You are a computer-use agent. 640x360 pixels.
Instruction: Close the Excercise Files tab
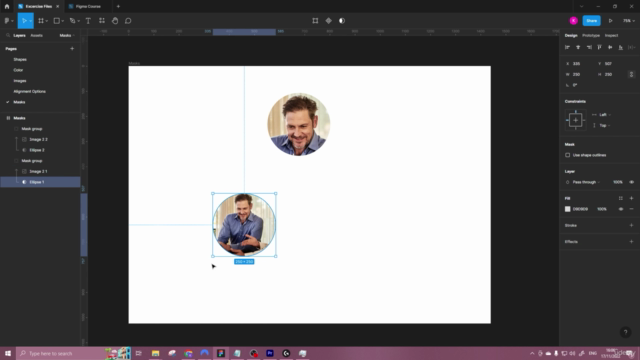58,7
